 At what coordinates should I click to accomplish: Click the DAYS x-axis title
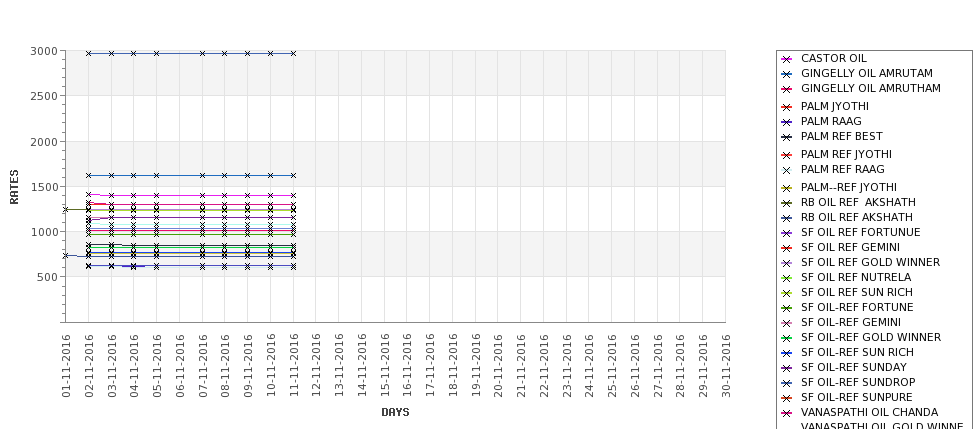point(395,412)
